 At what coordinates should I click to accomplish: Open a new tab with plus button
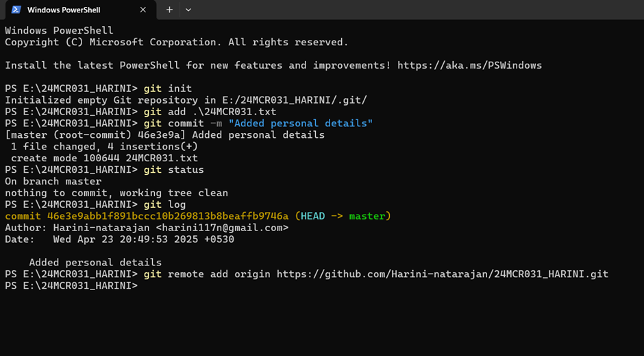169,10
